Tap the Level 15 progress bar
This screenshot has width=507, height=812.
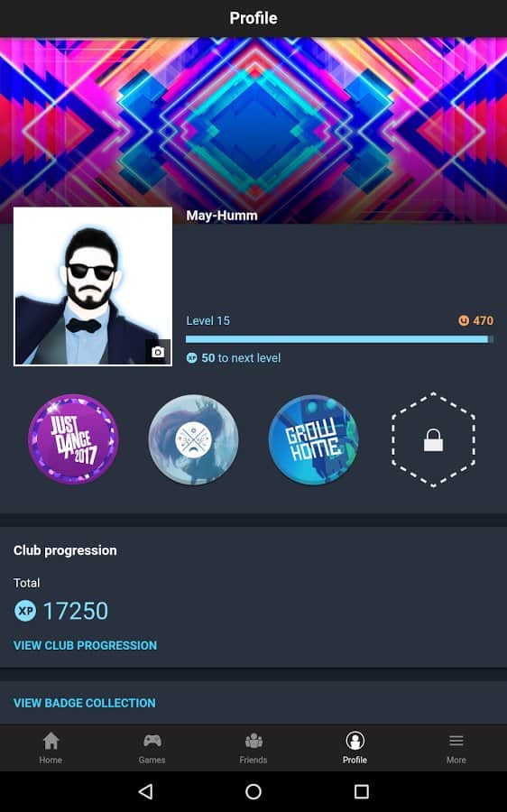[x=340, y=339]
